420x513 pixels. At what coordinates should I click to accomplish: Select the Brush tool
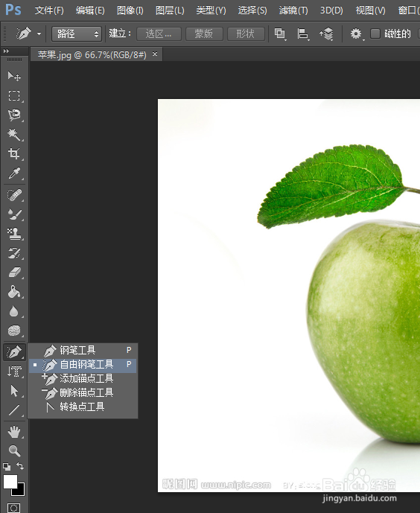(x=14, y=214)
